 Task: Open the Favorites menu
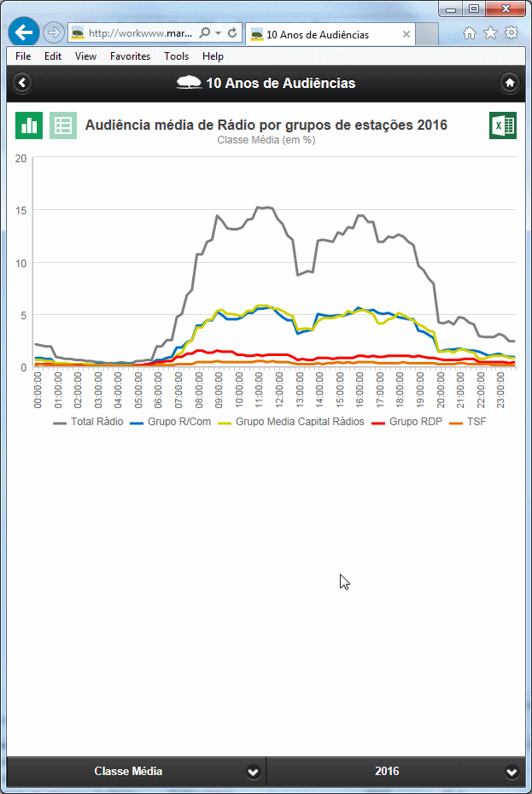tap(130, 56)
